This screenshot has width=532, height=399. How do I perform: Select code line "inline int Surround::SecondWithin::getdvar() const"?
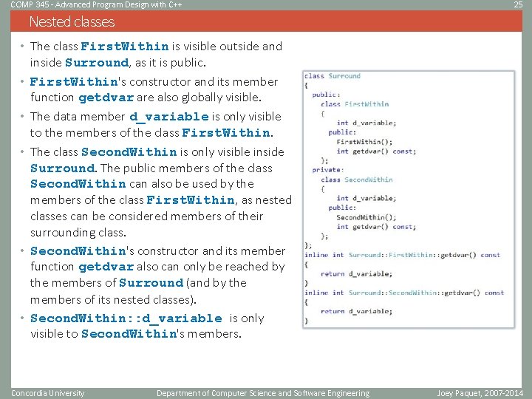coord(404,293)
